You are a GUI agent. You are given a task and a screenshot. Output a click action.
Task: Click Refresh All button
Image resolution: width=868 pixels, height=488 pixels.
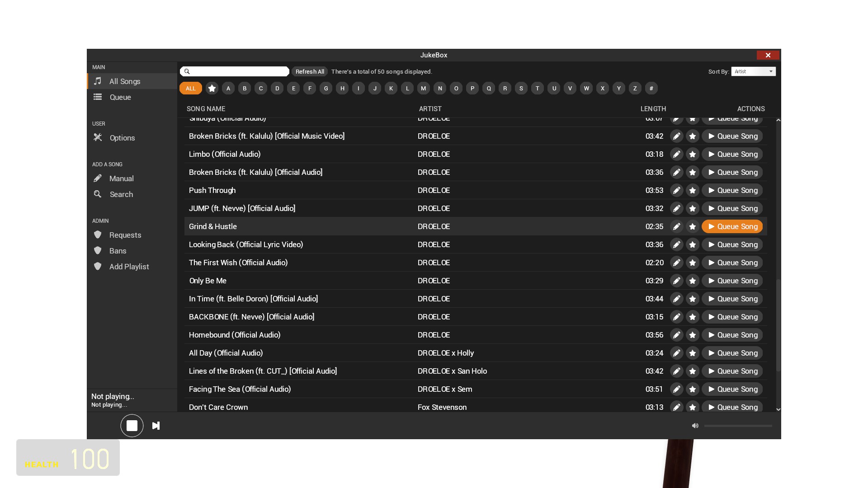[x=310, y=71]
